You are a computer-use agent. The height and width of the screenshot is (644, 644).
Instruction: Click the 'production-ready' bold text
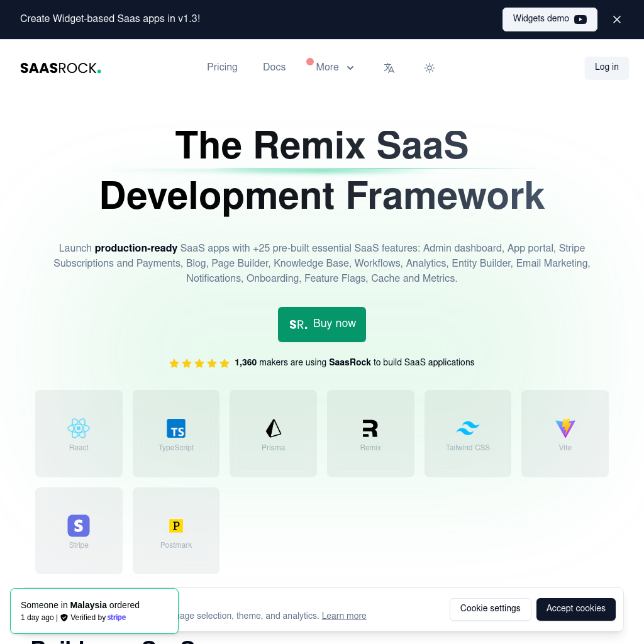[136, 248]
